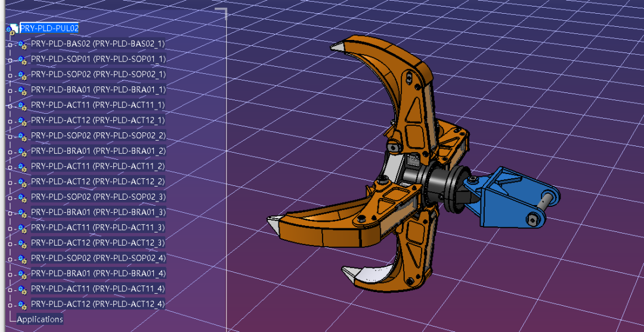
Task: Expand the PRY-PLD-SOP02_1 tree node
Action: pyautogui.click(x=10, y=76)
